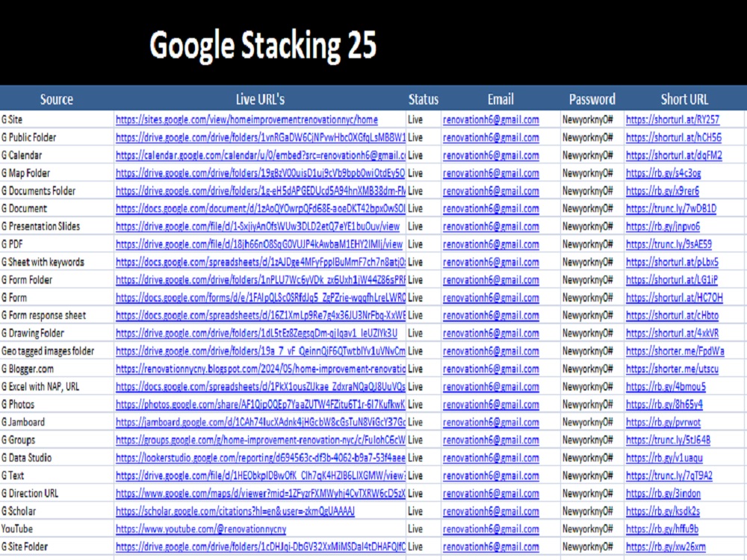This screenshot has height=560, width=747.
Task: Select the 'Geo tagged images folder' cell
Action: pos(57,351)
